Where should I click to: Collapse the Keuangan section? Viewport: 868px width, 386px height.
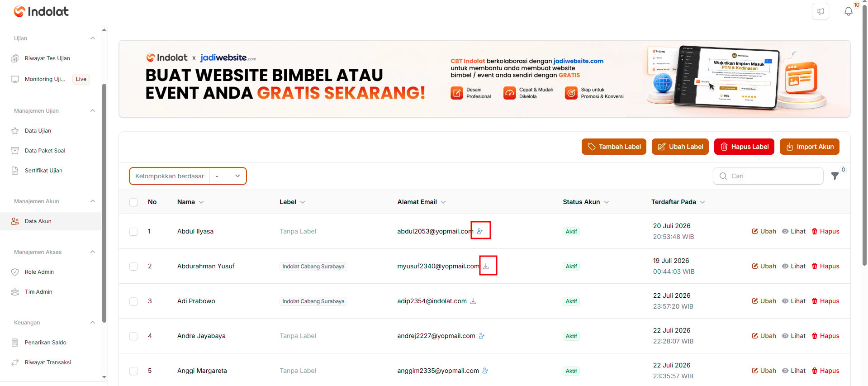[x=93, y=323]
